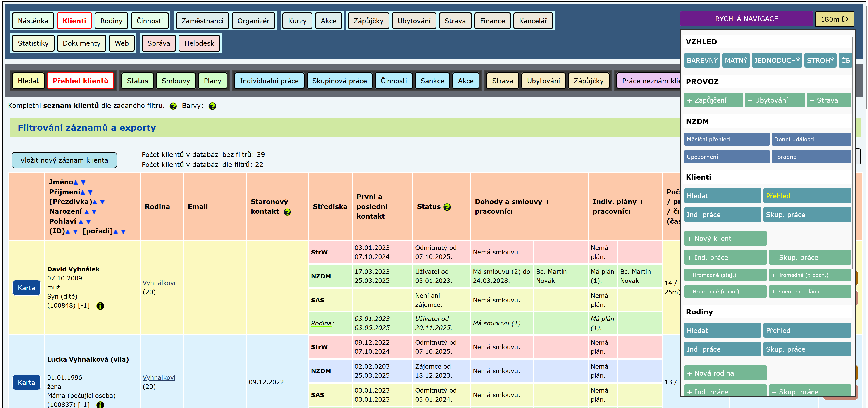Sort Příjmení descending arrow

(x=90, y=192)
